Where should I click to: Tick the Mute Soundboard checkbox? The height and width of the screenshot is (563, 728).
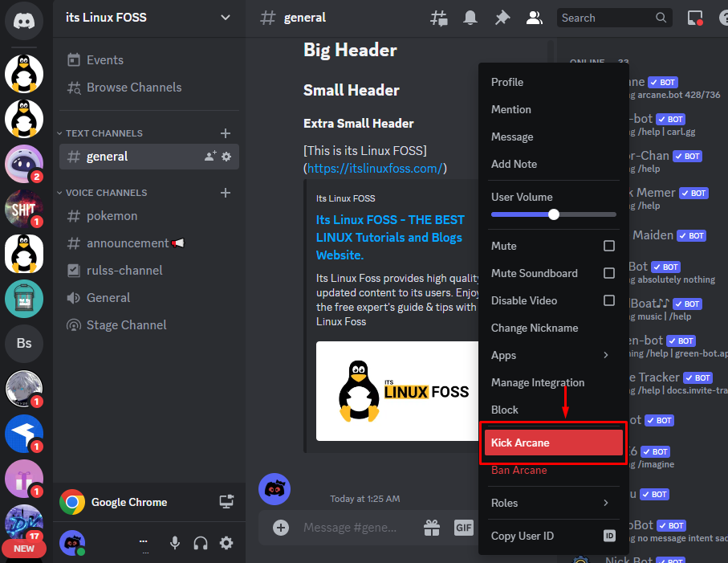pyautogui.click(x=609, y=273)
